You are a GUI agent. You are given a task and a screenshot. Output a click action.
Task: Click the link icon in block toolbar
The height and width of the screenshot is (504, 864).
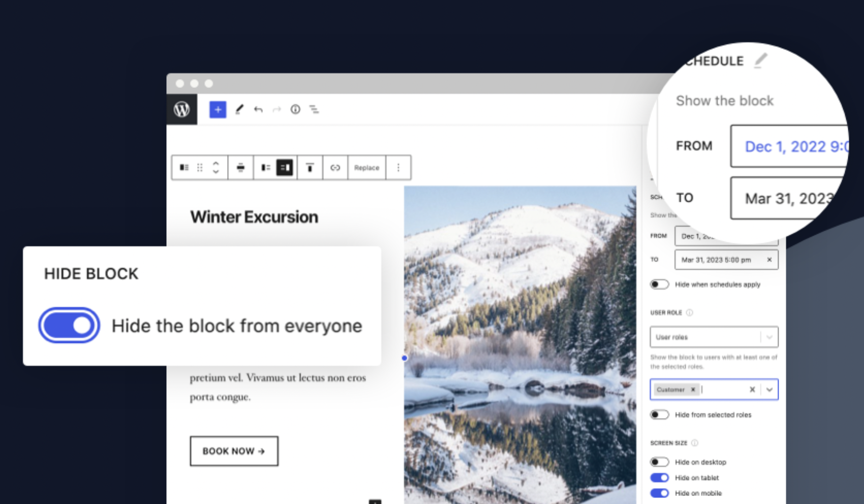tap(335, 168)
